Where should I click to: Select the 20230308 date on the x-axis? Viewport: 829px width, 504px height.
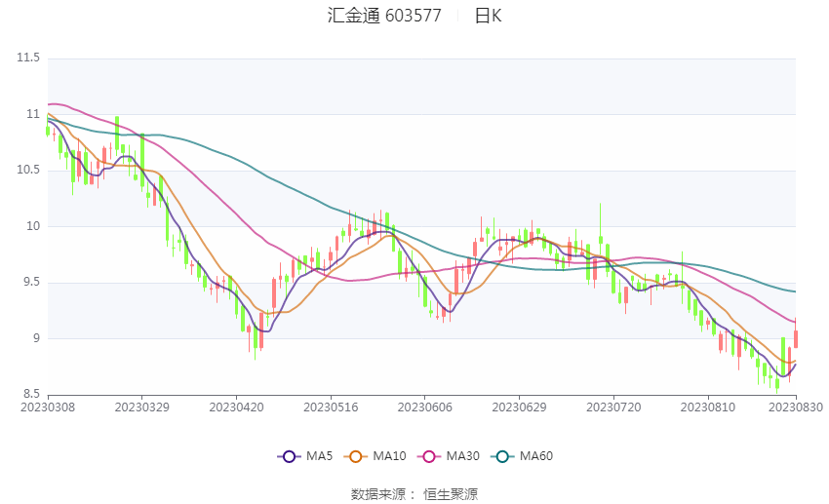coord(47,407)
